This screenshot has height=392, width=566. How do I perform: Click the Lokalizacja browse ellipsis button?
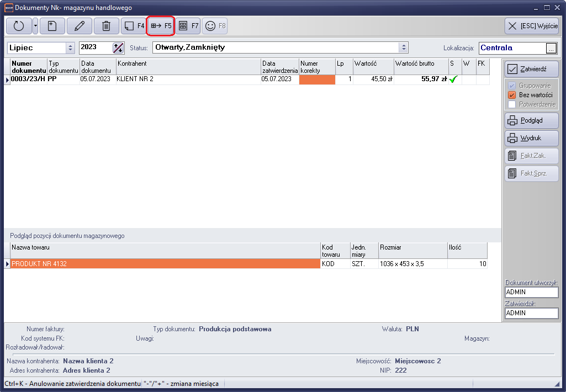(x=551, y=49)
